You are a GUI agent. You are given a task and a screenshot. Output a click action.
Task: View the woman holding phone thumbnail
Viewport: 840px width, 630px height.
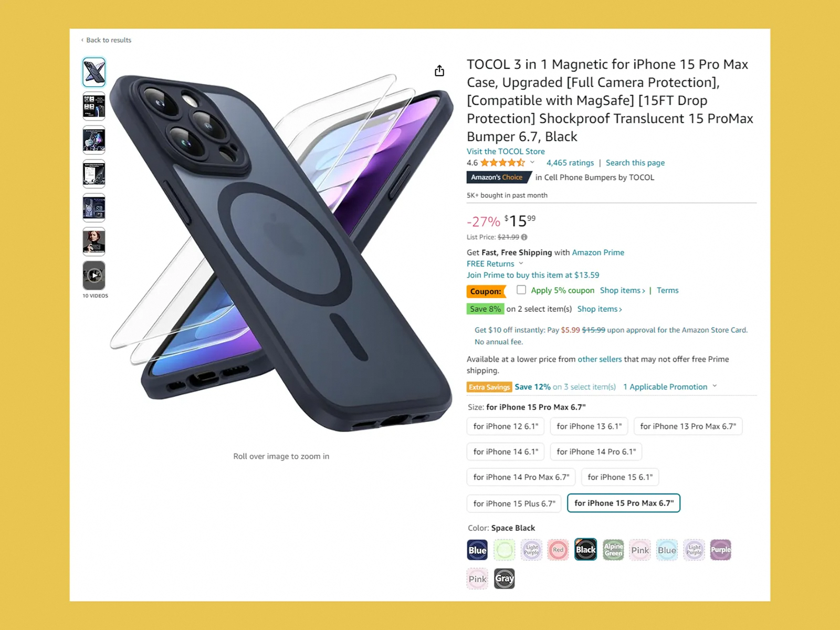pyautogui.click(x=94, y=241)
